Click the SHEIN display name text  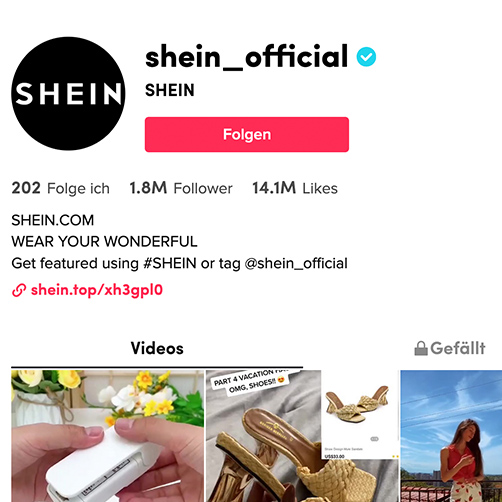[x=170, y=90]
